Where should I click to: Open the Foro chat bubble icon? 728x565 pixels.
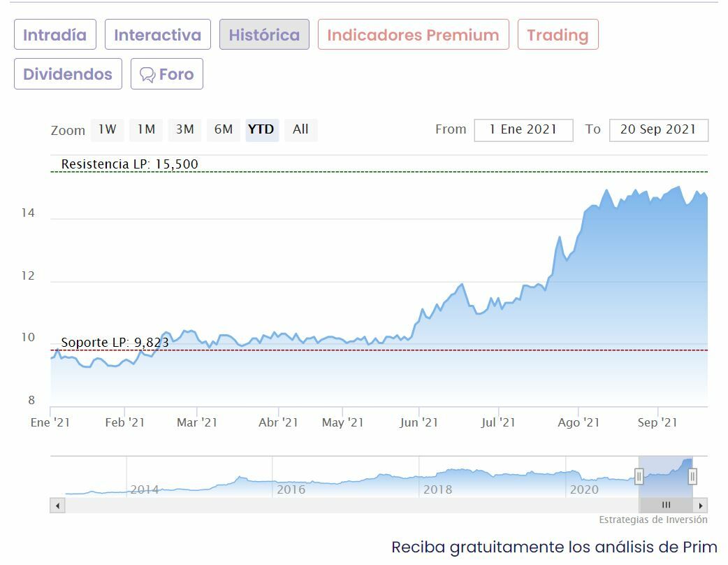coord(147,75)
